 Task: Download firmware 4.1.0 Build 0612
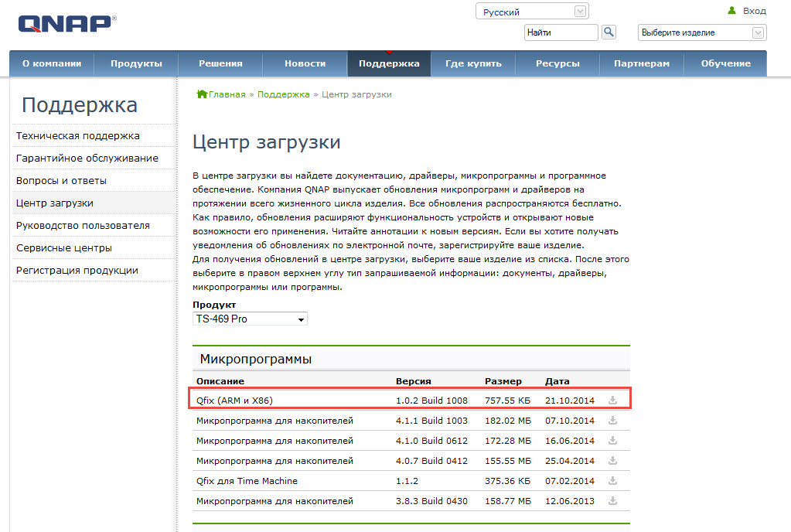(x=612, y=440)
